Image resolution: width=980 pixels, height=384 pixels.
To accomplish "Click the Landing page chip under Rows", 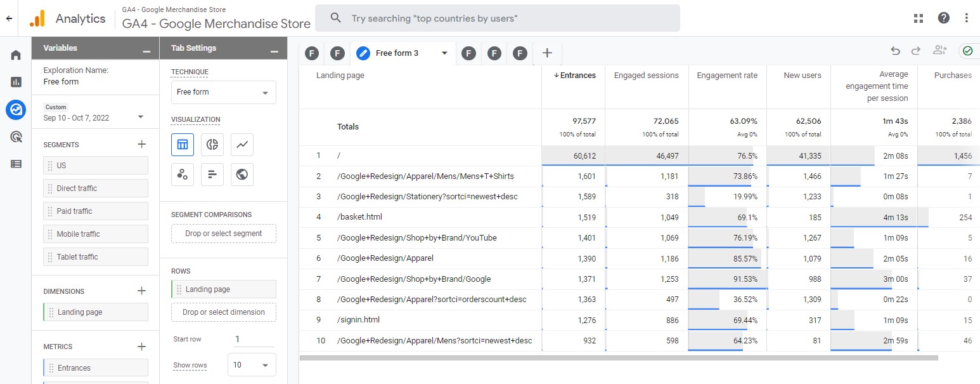I will 224,289.
